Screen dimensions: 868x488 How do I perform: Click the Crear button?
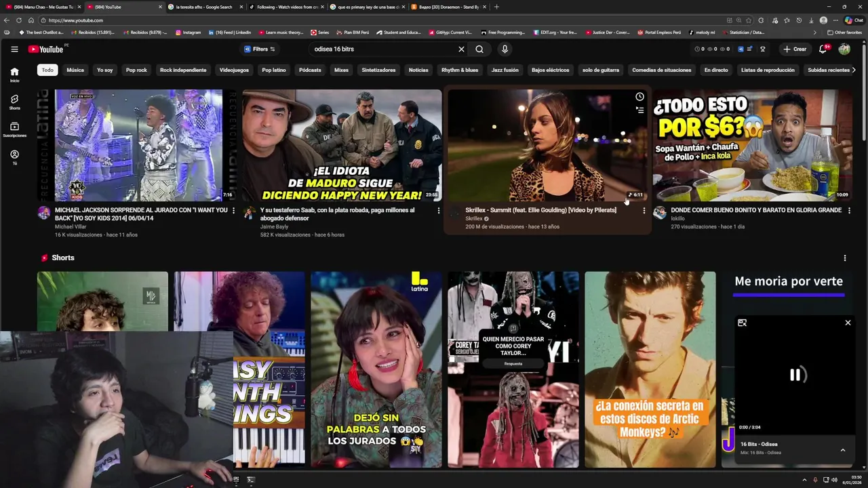[x=794, y=49]
